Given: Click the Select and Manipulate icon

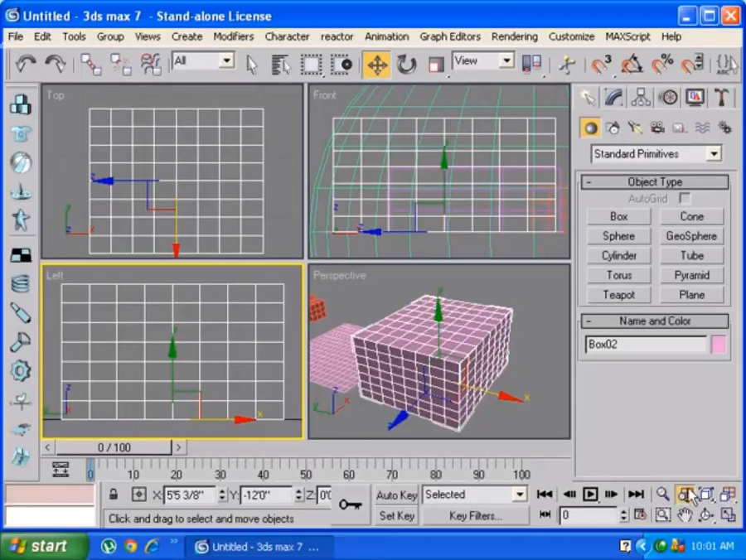Looking at the screenshot, I should [x=567, y=65].
